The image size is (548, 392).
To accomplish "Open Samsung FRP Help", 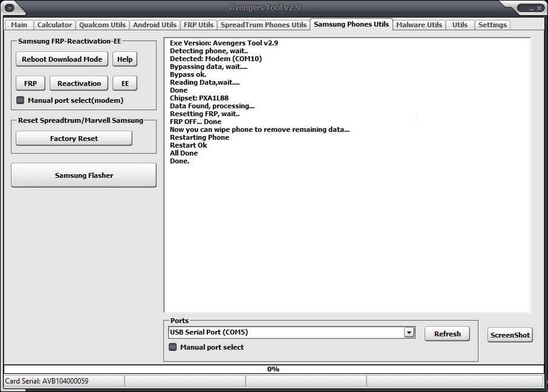I will coord(125,59).
